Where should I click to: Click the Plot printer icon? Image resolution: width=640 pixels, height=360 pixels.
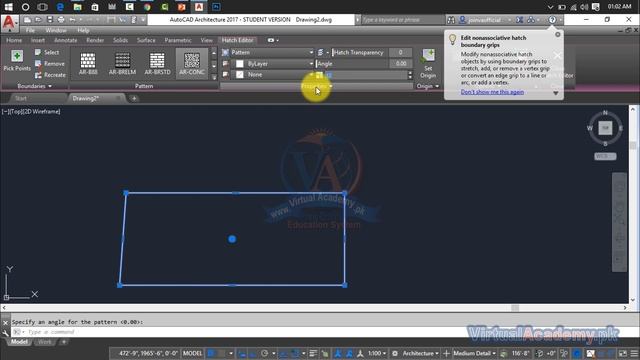pos(61,20)
